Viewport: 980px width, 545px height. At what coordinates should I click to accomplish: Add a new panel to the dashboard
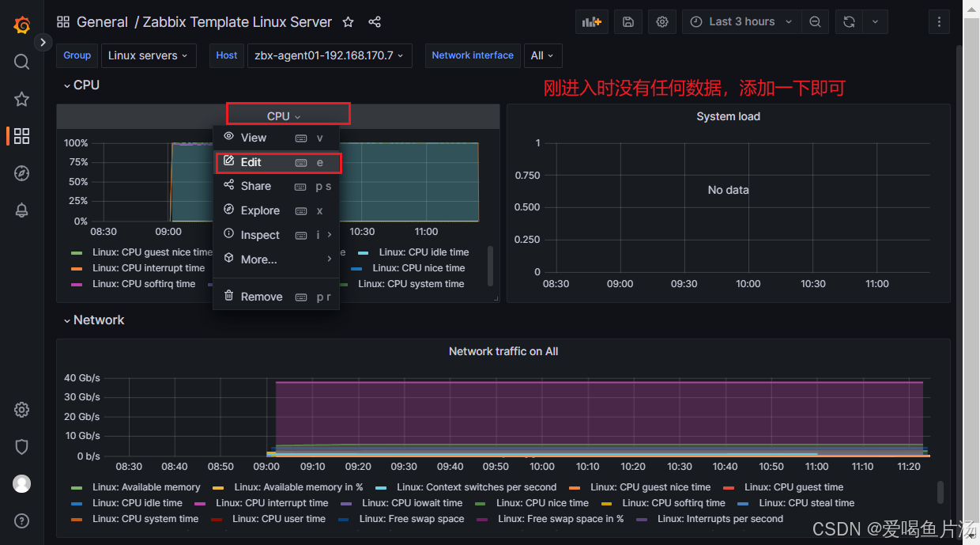tap(592, 22)
